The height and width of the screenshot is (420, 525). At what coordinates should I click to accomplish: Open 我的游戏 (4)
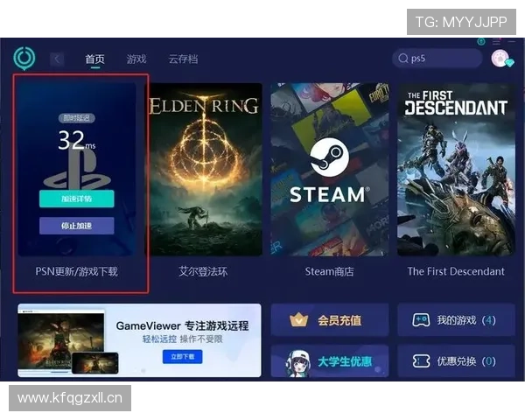tap(456, 320)
